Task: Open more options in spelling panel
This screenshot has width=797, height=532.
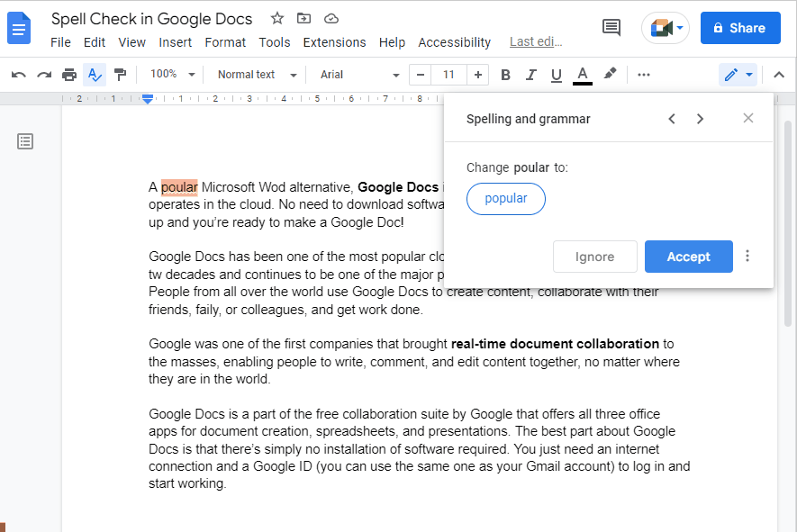Action: pos(747,256)
